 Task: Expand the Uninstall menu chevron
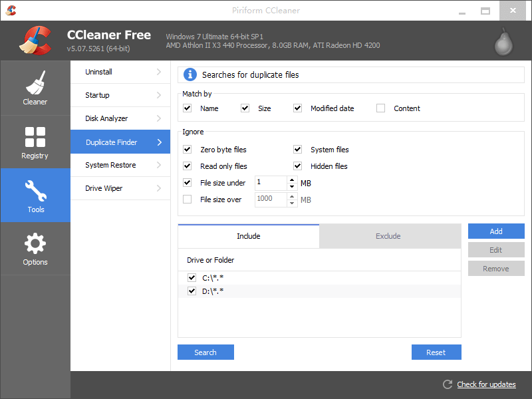(x=159, y=72)
